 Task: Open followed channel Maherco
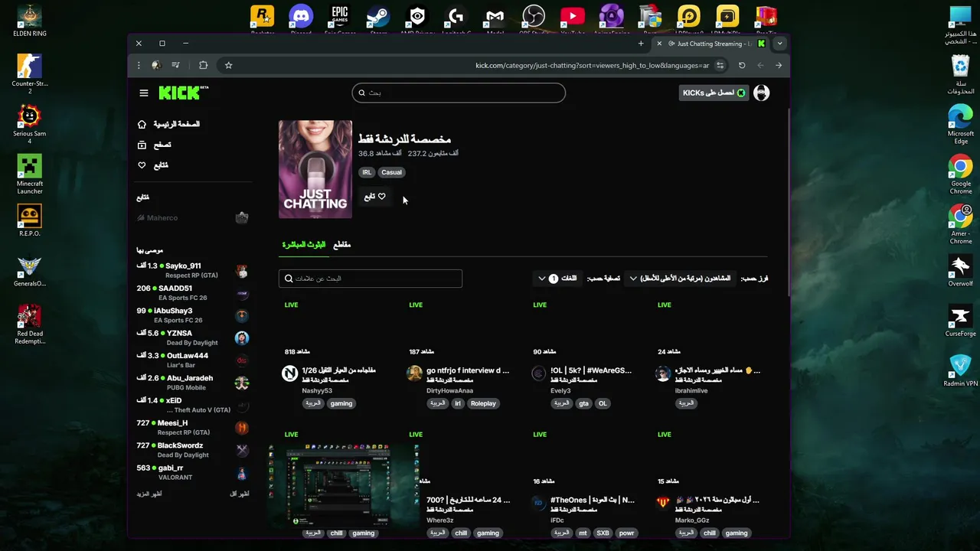tap(193, 218)
